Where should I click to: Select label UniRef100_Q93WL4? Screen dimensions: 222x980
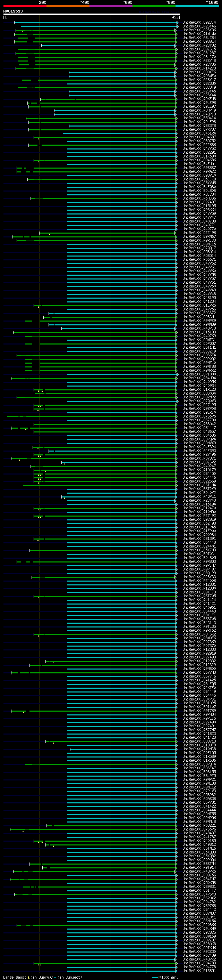199,41
